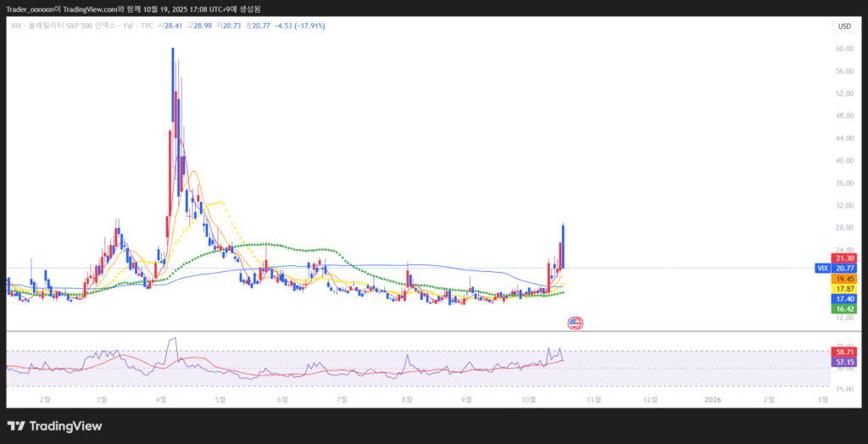
Task: Click the orange 19.45 moving average label
Action: 844,278
